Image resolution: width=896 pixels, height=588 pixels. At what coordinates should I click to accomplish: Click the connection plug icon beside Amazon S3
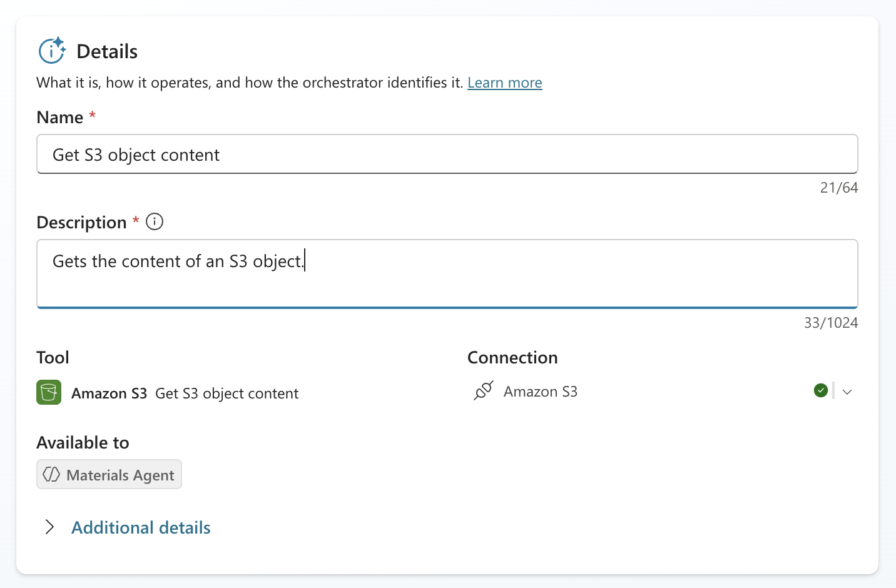click(482, 391)
